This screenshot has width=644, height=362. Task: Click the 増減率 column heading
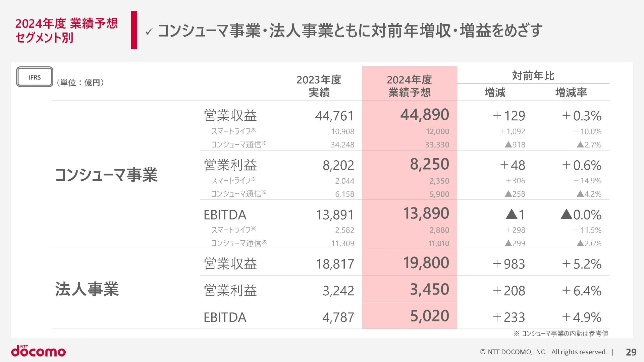[x=571, y=93]
